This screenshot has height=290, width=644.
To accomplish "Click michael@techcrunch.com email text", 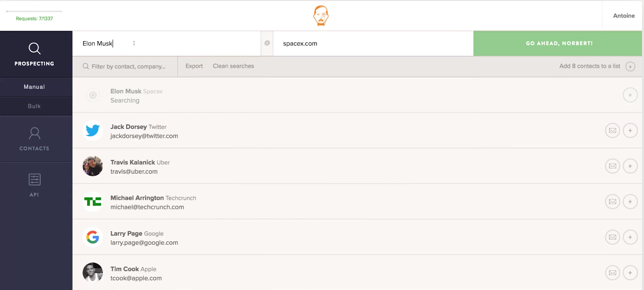I will [147, 207].
